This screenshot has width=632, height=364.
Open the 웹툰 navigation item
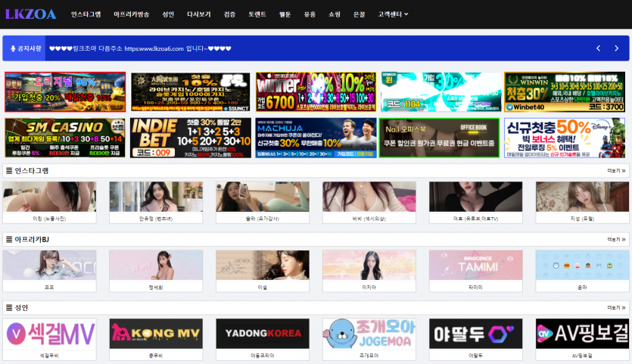[285, 14]
